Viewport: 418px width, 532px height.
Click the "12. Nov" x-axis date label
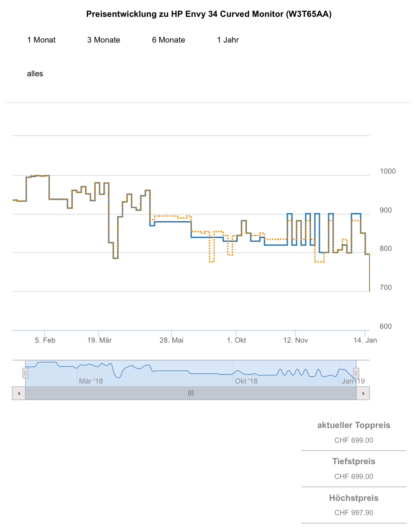tap(295, 340)
